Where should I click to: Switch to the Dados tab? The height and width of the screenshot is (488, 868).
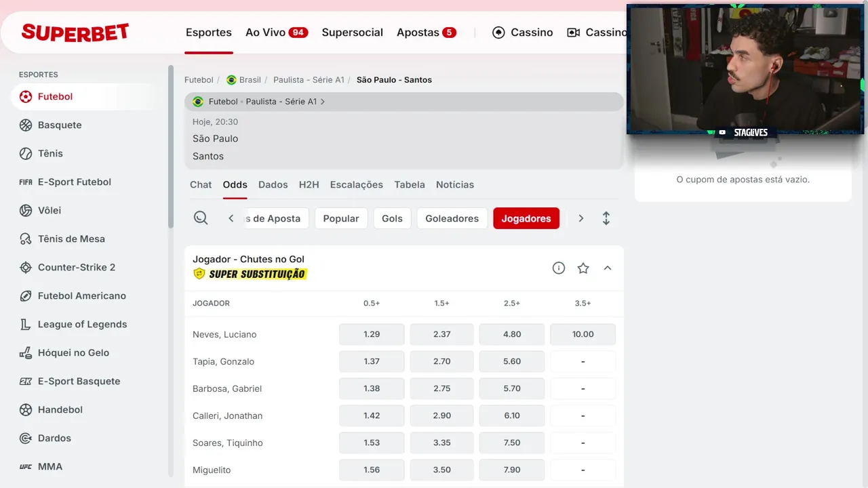273,184
